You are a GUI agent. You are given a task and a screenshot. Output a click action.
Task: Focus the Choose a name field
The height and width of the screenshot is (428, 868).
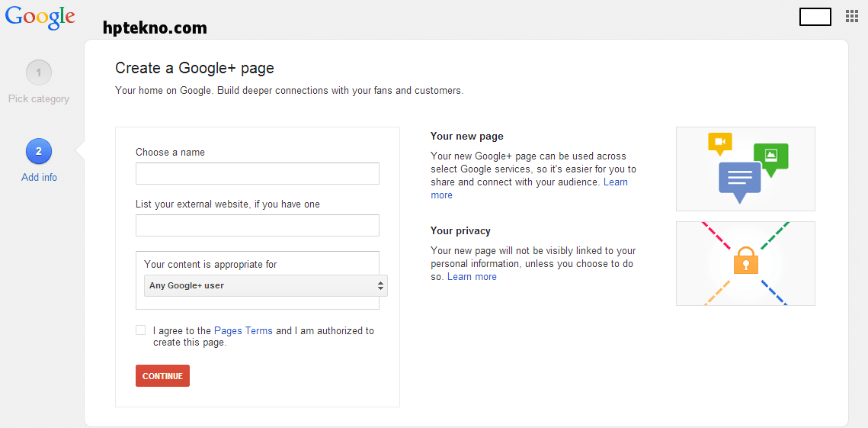pyautogui.click(x=258, y=173)
